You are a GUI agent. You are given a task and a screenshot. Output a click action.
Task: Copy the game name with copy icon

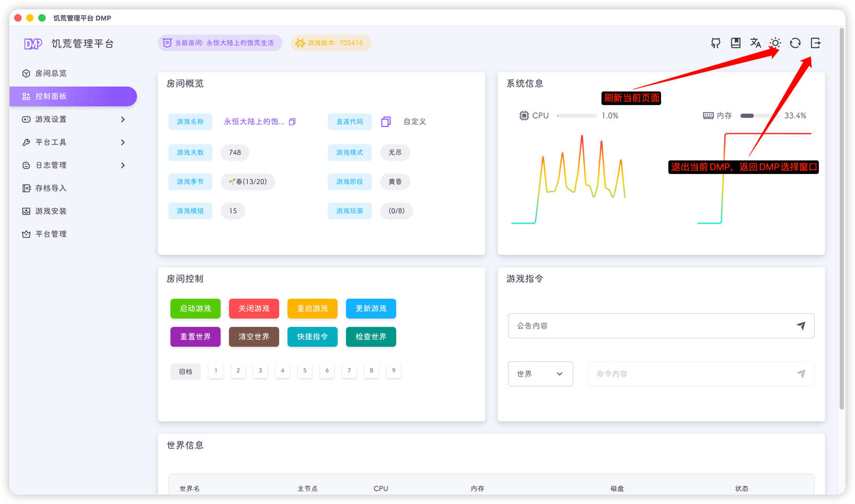tap(292, 122)
